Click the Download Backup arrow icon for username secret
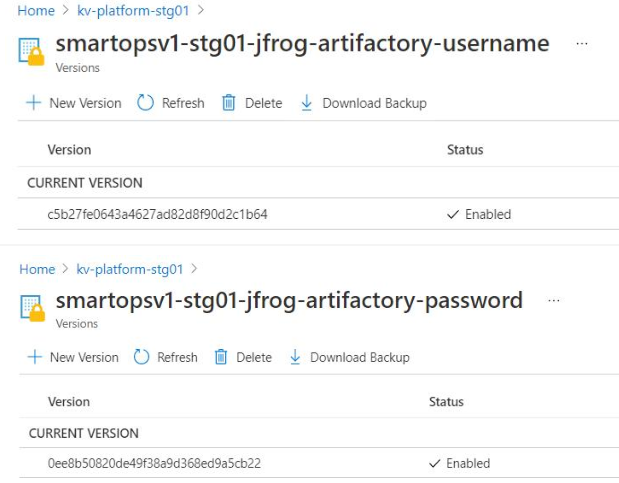The image size is (619, 483). (x=306, y=103)
